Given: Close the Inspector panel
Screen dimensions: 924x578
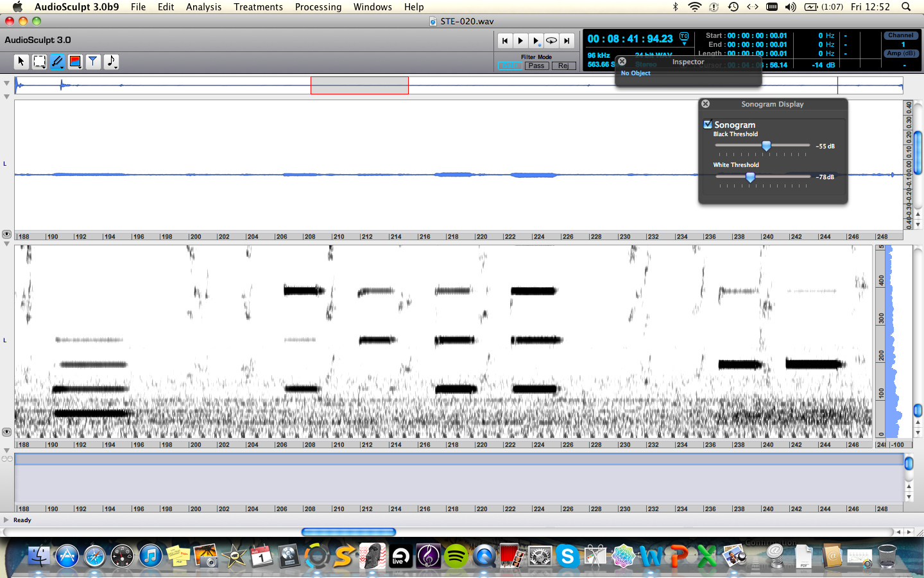Looking at the screenshot, I should pos(622,62).
